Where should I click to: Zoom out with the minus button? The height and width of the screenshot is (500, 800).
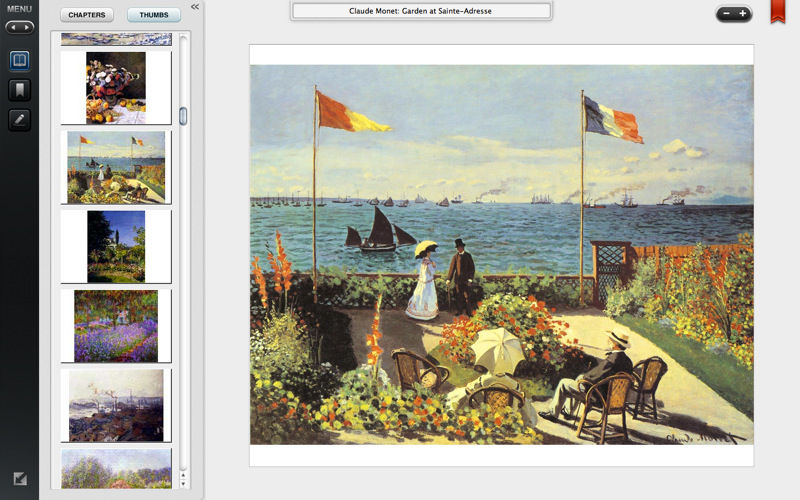coord(726,14)
